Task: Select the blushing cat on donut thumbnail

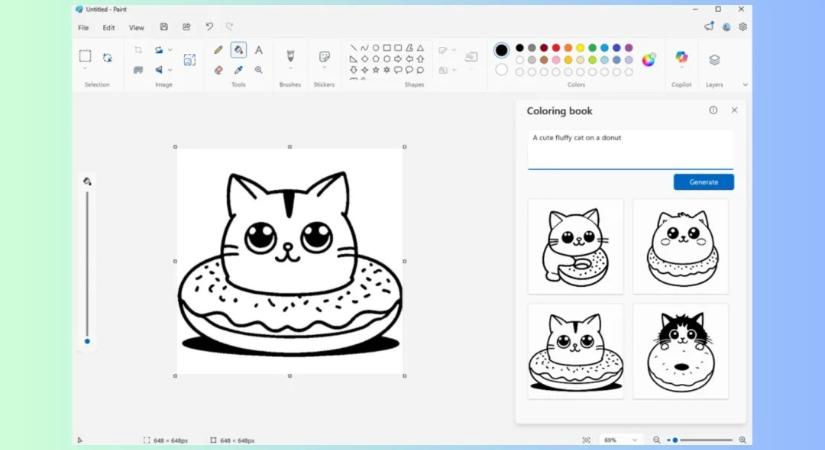Action: click(681, 246)
